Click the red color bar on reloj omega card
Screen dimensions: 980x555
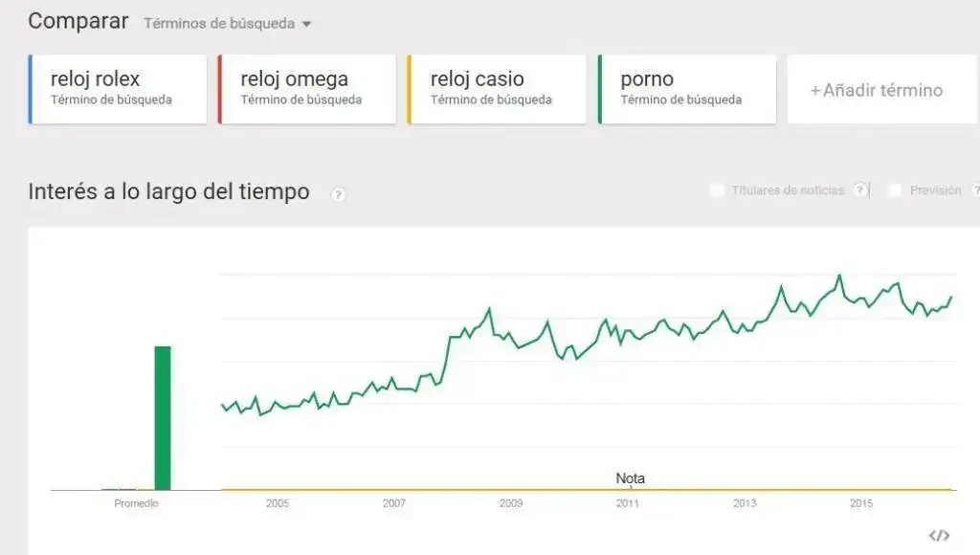[x=219, y=88]
